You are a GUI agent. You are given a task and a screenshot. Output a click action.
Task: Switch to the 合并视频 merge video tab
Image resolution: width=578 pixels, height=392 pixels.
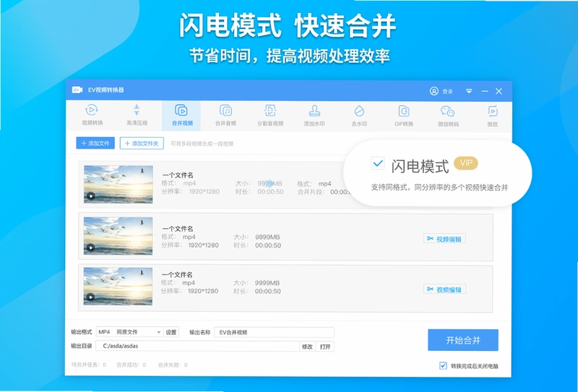(182, 116)
